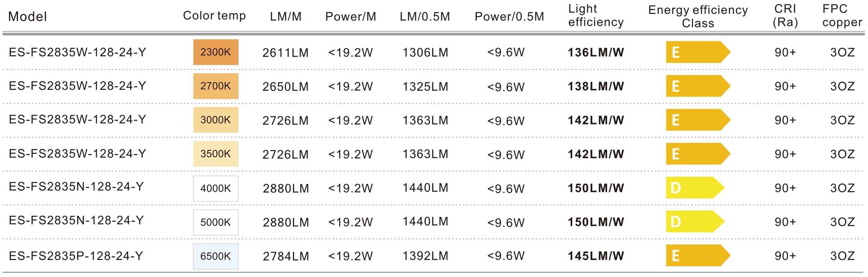
Task: Click the yellow D class arrow for 4000K
Action: 694,188
